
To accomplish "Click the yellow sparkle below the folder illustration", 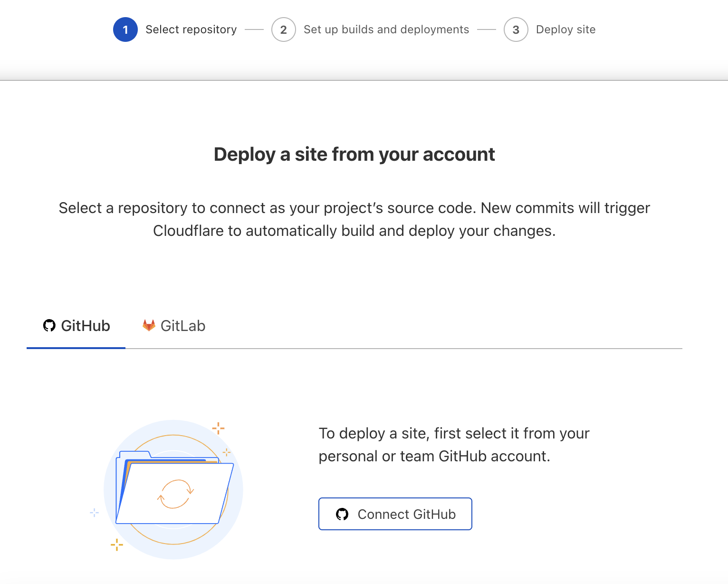I will point(117,545).
